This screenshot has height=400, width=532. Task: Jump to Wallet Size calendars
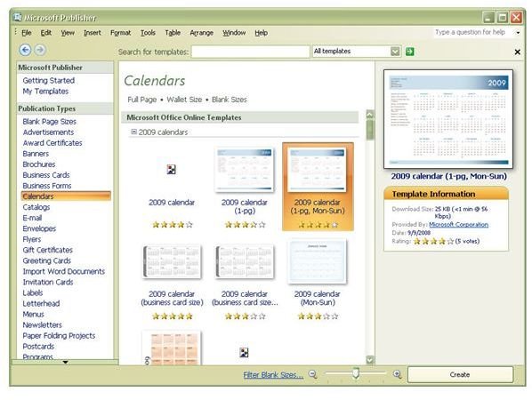[184, 100]
